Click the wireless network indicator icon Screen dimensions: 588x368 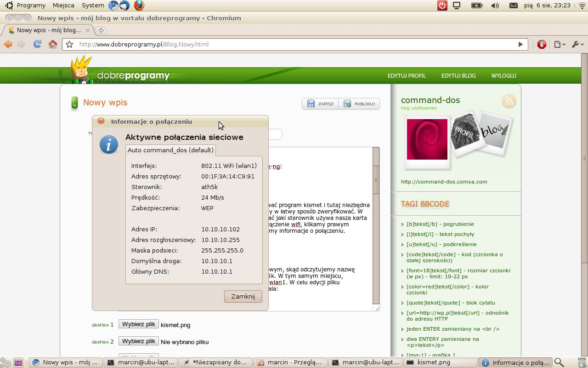pyautogui.click(x=582, y=6)
